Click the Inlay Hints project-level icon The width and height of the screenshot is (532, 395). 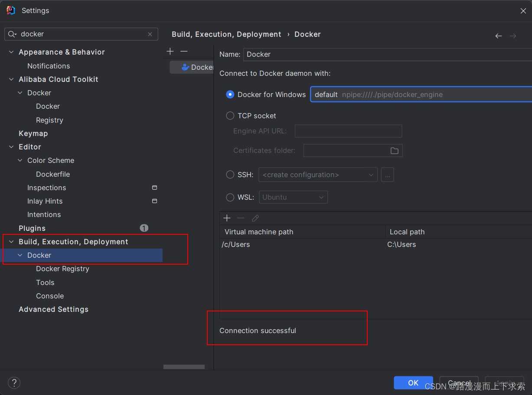154,201
